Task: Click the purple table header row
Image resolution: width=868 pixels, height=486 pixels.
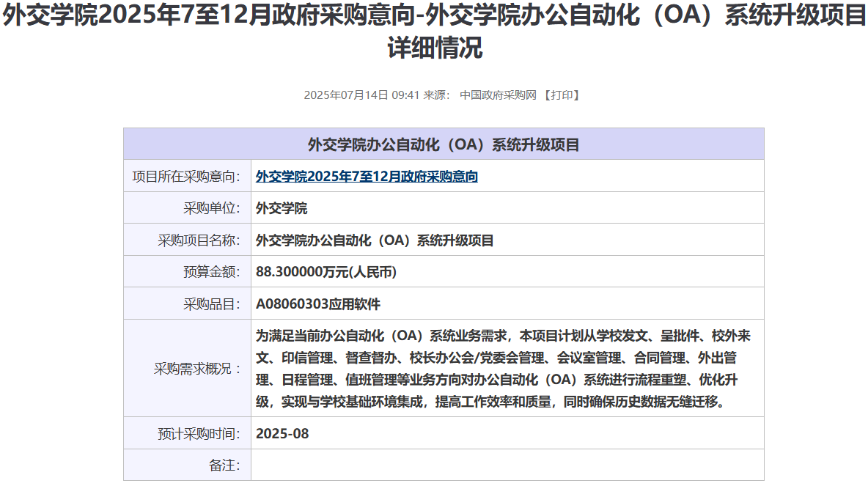Action: (x=444, y=144)
